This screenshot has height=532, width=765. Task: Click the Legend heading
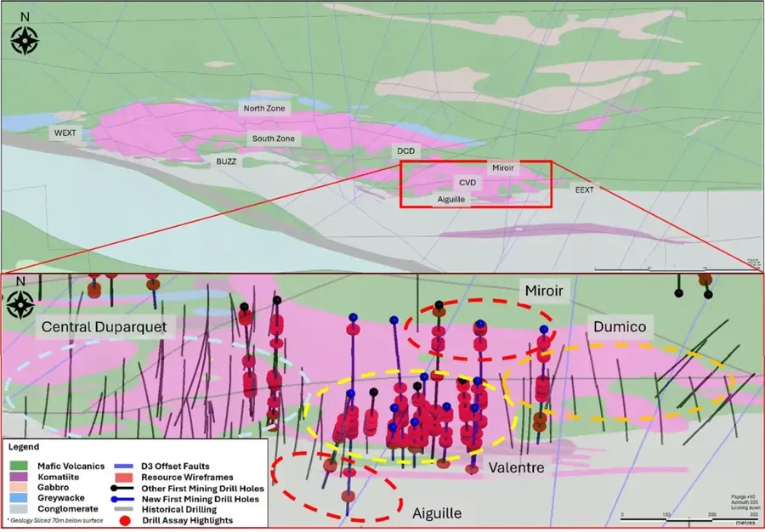coord(24,447)
